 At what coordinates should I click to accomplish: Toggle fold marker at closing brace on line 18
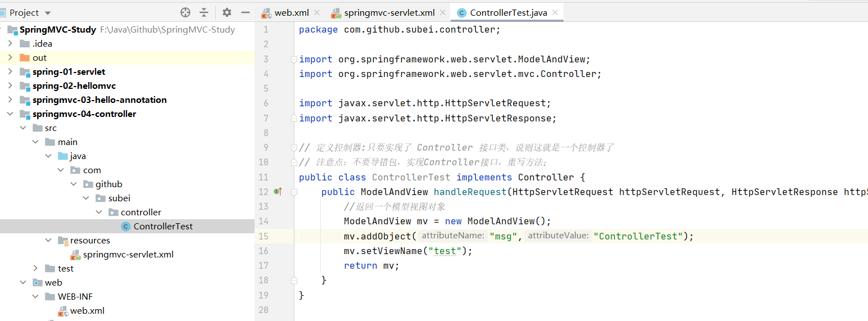[293, 280]
